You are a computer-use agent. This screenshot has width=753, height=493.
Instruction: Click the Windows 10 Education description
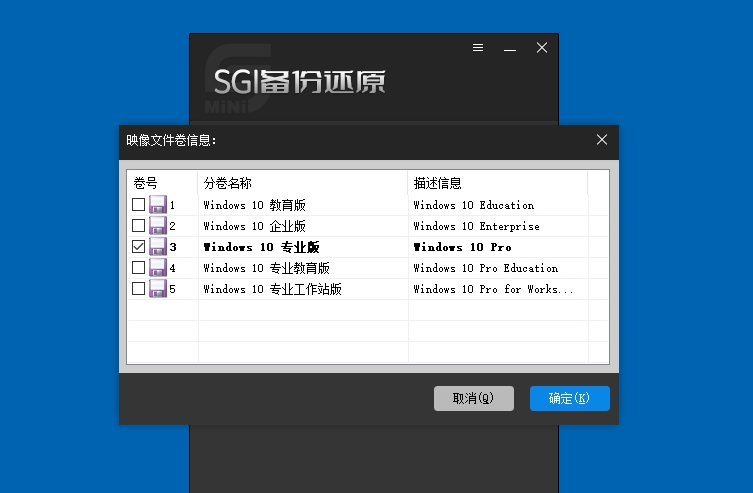coord(474,205)
